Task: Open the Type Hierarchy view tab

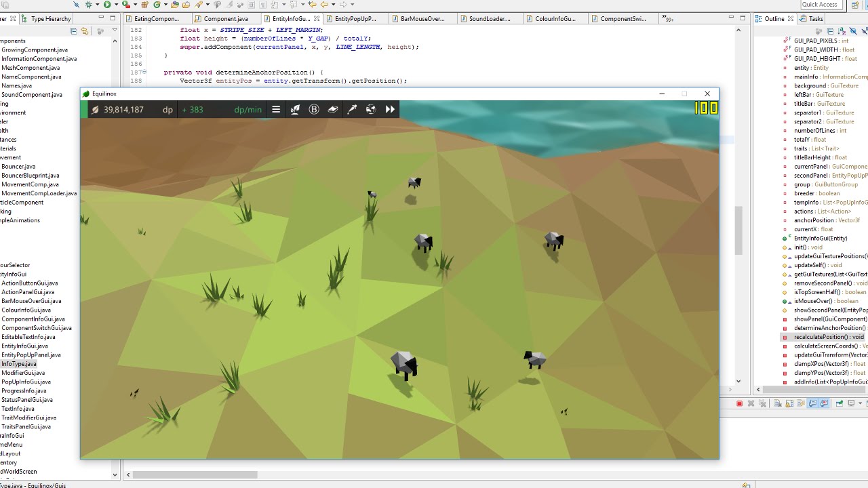Action: point(45,19)
